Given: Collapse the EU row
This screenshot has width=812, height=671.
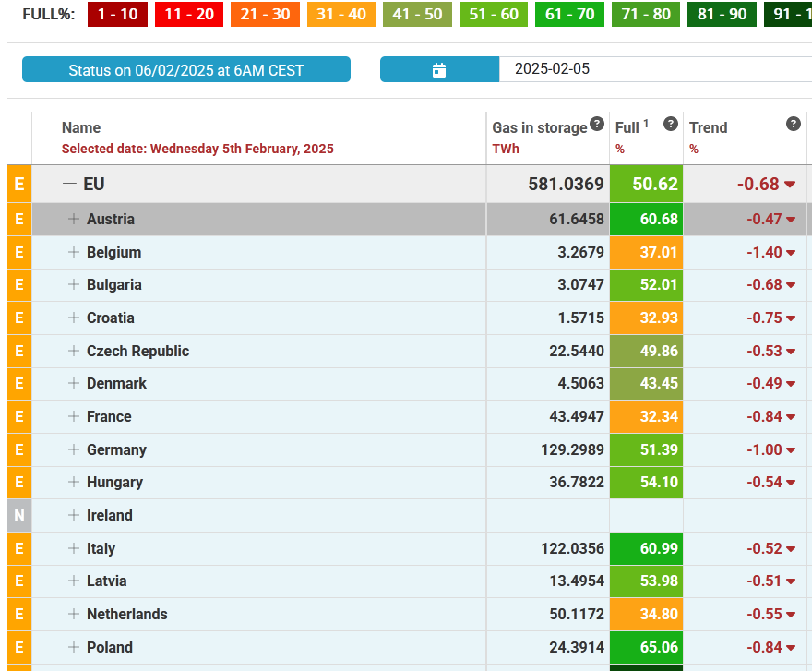Looking at the screenshot, I should coord(69,184).
